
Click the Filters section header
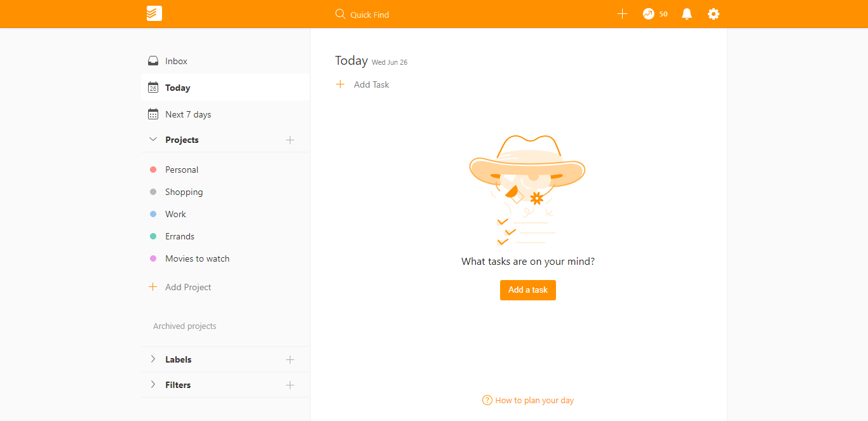178,385
